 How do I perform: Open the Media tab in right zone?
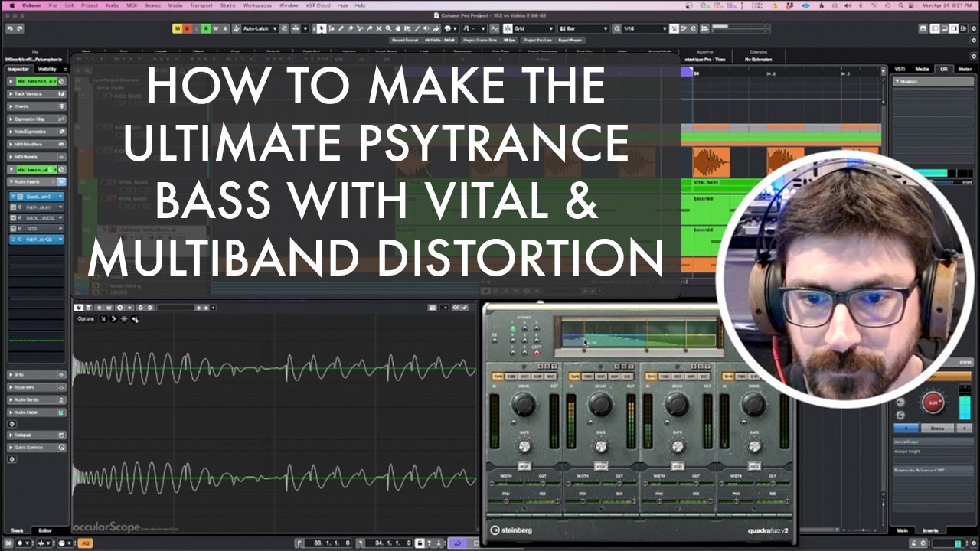coord(922,69)
